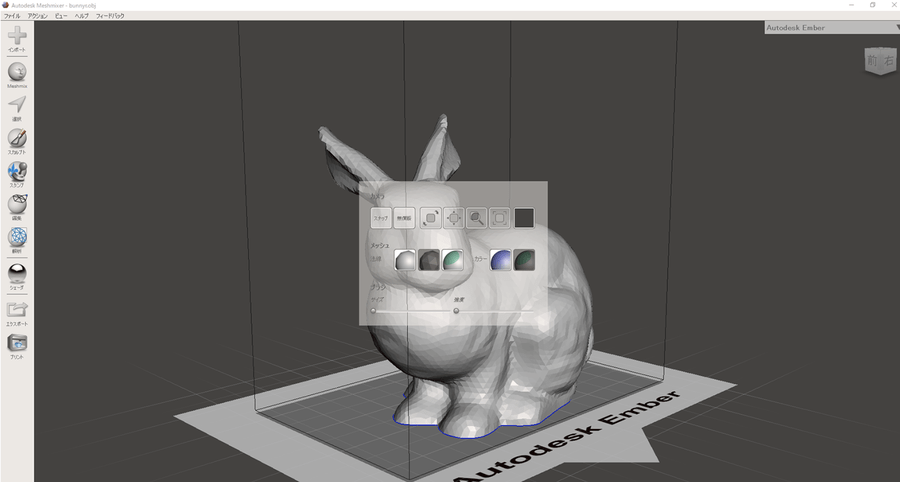Open the View (ビュー) menu

tap(61, 16)
